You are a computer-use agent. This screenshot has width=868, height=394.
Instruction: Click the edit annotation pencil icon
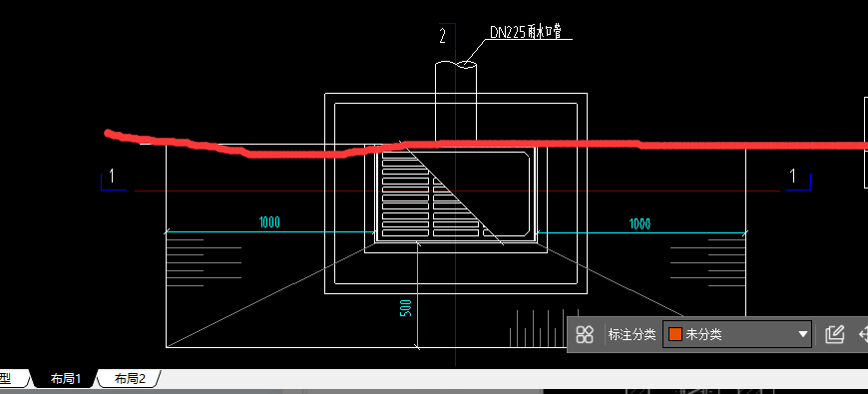coord(834,334)
